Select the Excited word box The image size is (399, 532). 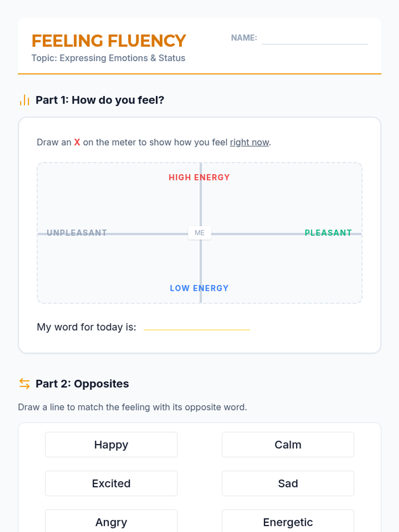[x=111, y=483]
